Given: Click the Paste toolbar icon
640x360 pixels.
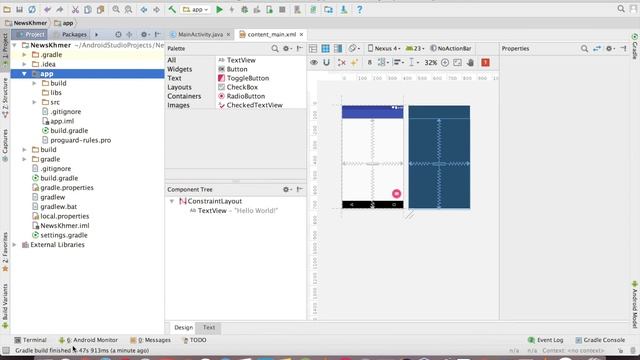Looking at the screenshot, I should pyautogui.click(x=100, y=9).
